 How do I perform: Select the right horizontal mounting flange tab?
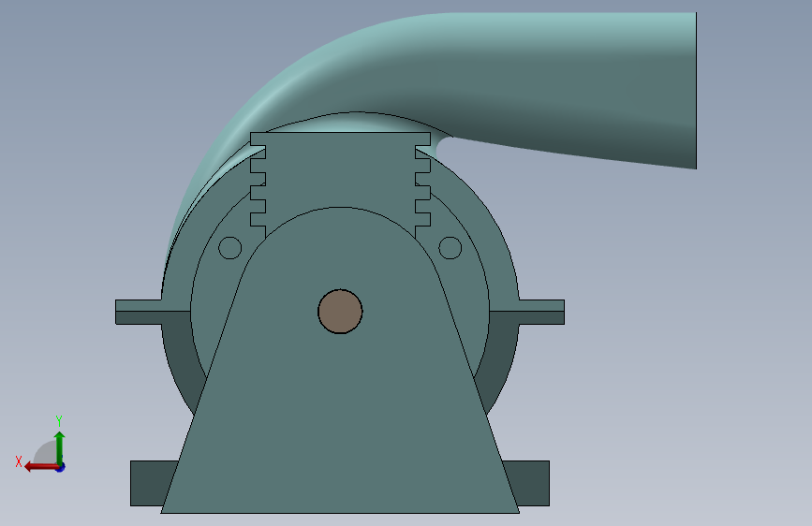[x=541, y=312]
